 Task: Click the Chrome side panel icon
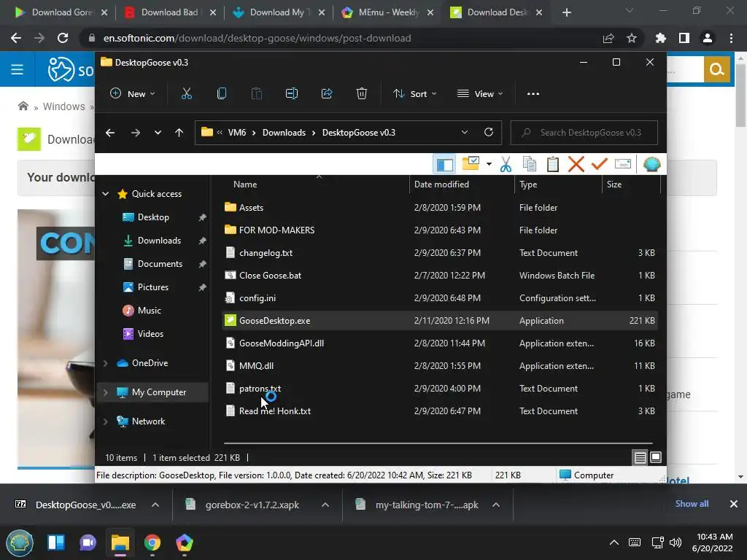(684, 38)
